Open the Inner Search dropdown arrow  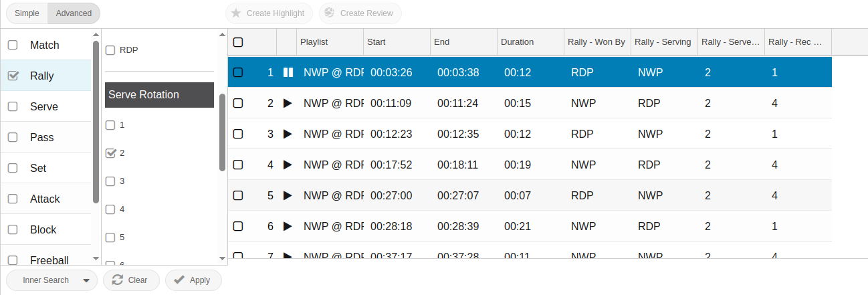click(86, 281)
